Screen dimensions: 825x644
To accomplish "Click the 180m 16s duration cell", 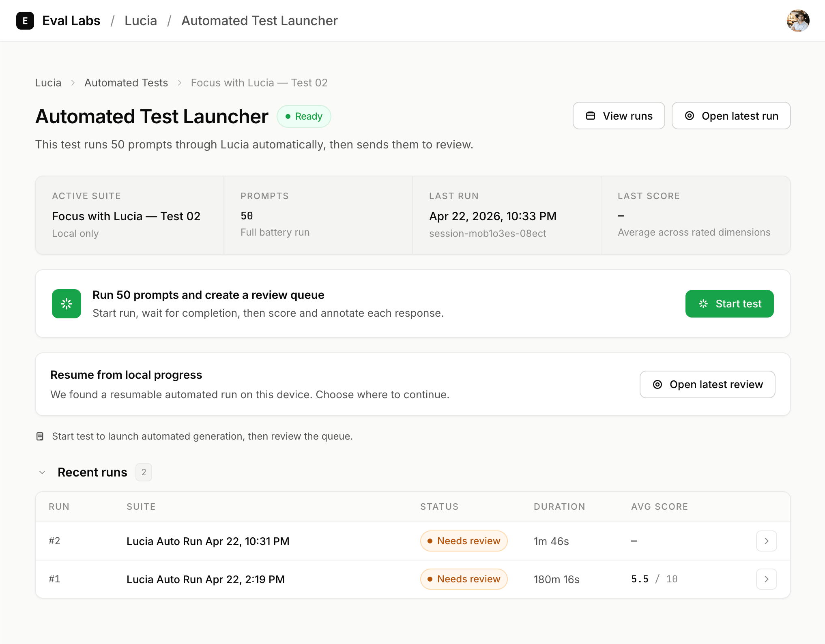I will (x=556, y=580).
